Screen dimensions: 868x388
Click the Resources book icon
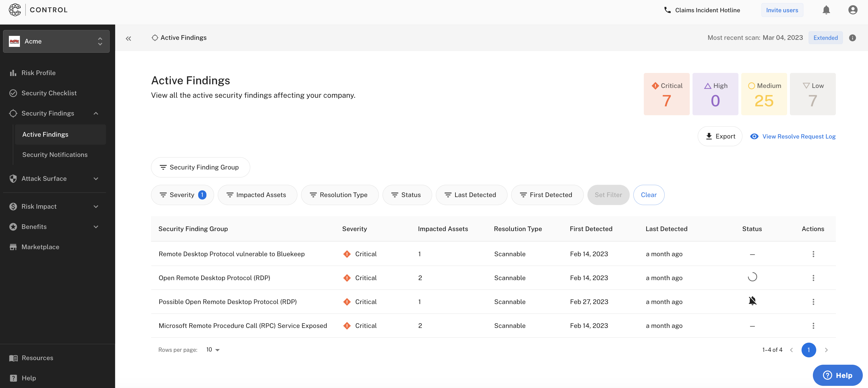[x=13, y=358]
